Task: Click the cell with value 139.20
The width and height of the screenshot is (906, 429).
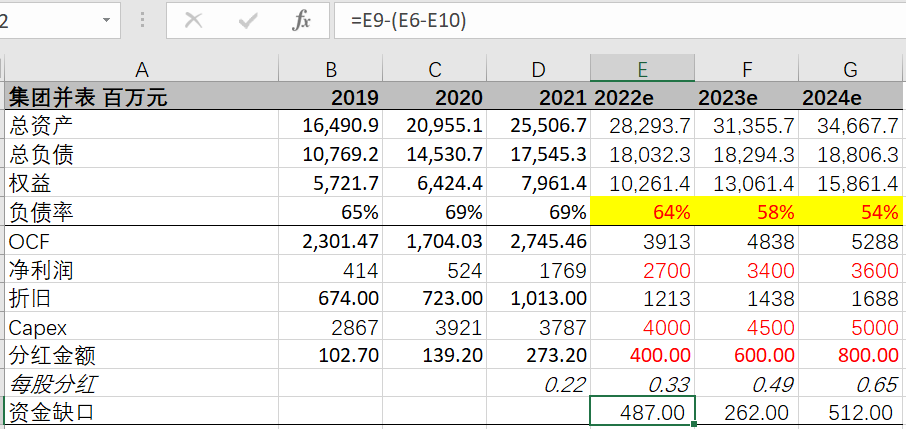Action: tap(435, 354)
